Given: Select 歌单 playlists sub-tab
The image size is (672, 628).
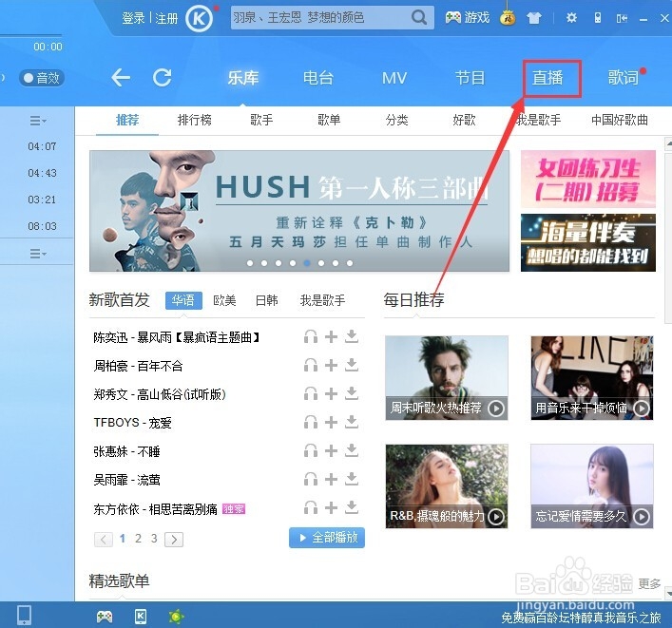Looking at the screenshot, I should (x=329, y=120).
